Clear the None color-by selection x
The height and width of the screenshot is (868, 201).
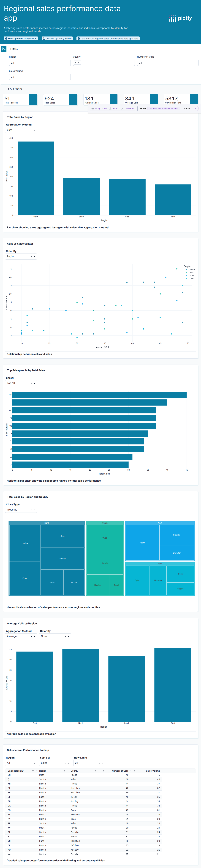pos(66,636)
